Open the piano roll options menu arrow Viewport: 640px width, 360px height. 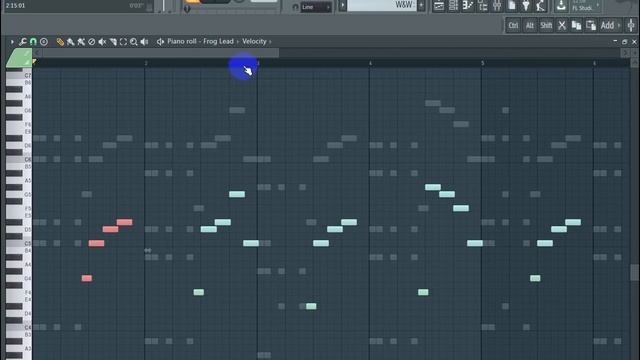pos(12,42)
